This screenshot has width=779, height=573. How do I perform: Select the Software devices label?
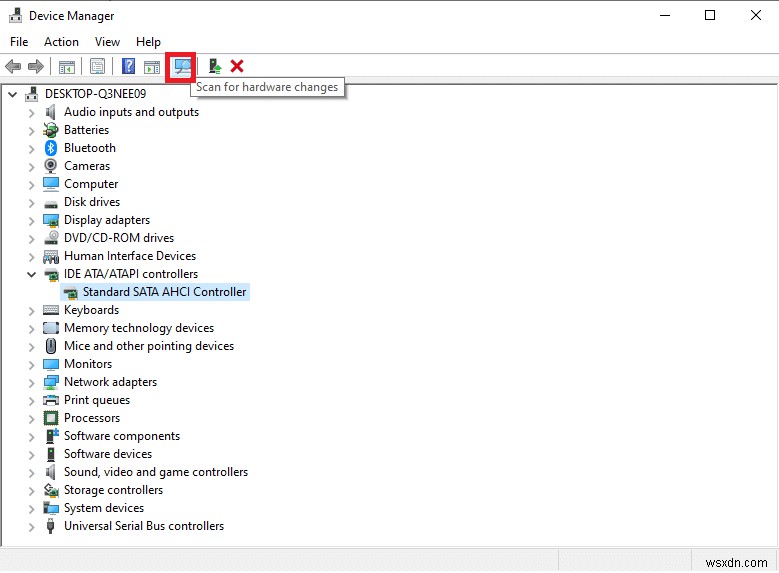[x=108, y=454]
